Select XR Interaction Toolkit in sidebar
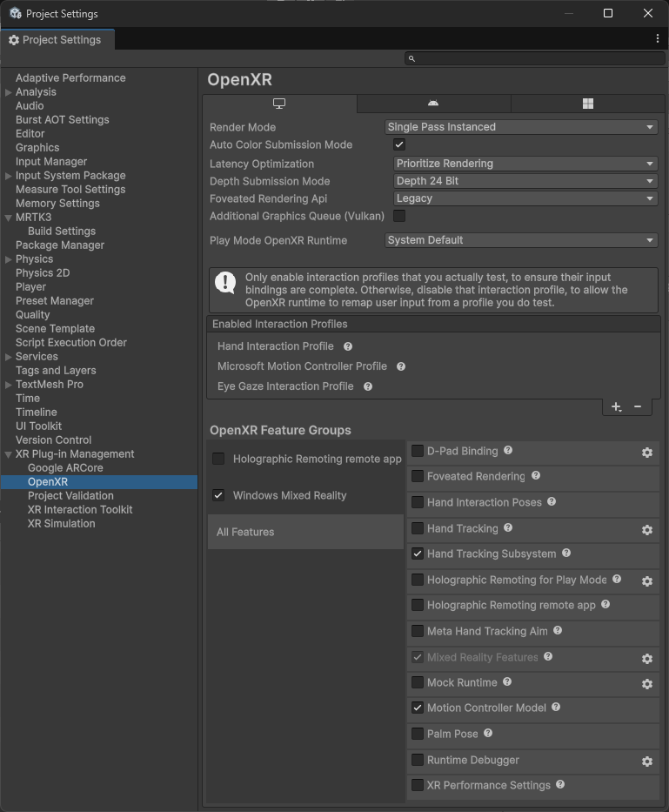 point(80,510)
